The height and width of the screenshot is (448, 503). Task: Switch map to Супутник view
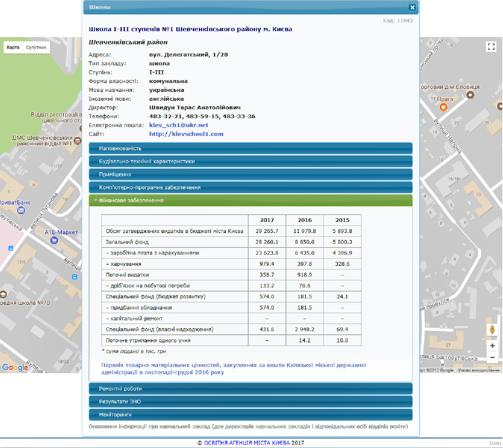pos(36,47)
